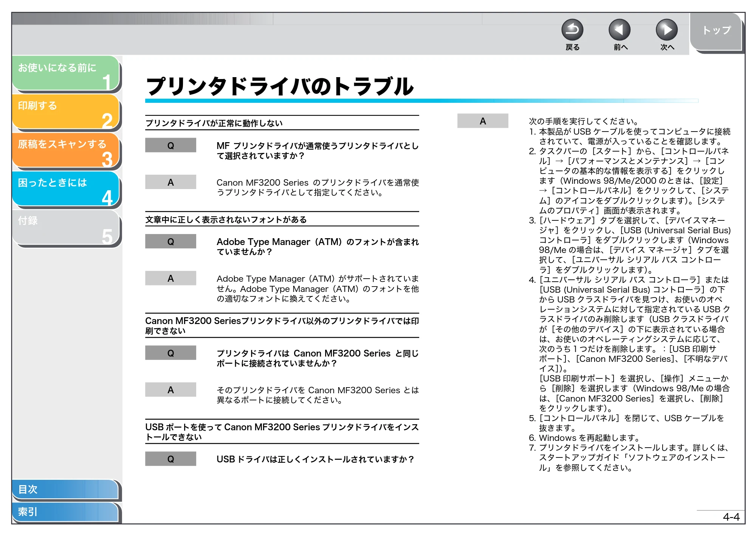Go to the 索引 index
This screenshot has height=535, width=756.
coord(65,512)
